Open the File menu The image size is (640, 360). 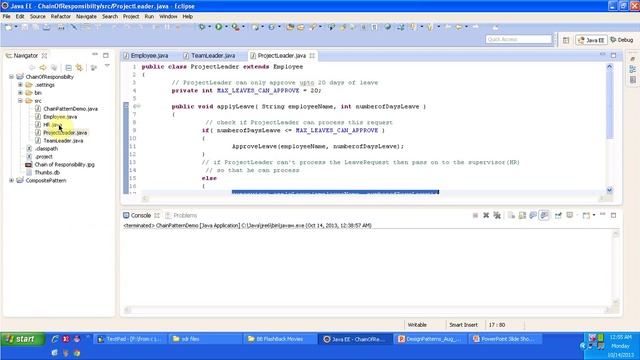(x=7, y=16)
